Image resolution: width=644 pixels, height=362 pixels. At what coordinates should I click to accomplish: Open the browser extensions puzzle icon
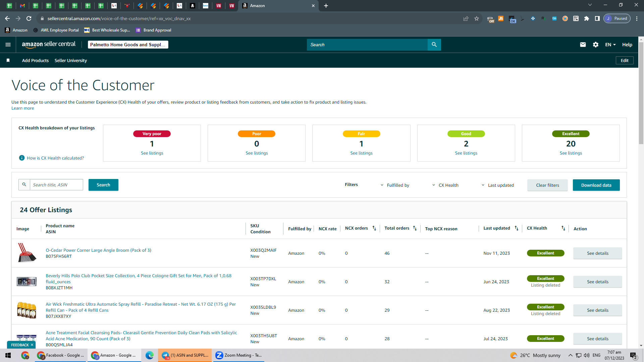pyautogui.click(x=587, y=18)
